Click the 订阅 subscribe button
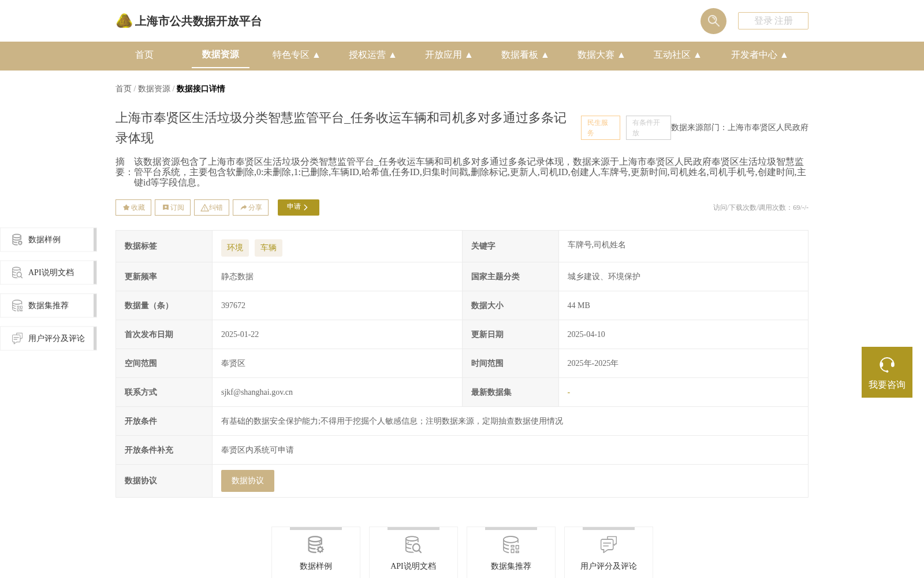 click(173, 208)
